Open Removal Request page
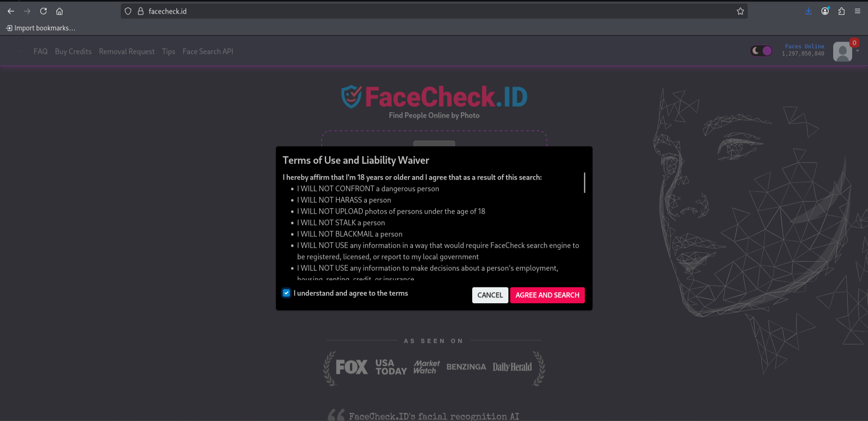868x421 pixels. tap(127, 52)
